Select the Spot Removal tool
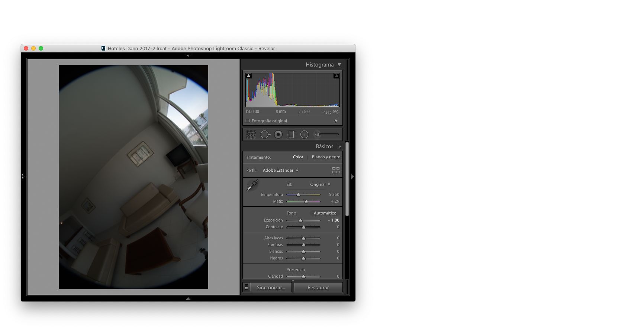Image resolution: width=644 pixels, height=329 pixels. tap(265, 135)
